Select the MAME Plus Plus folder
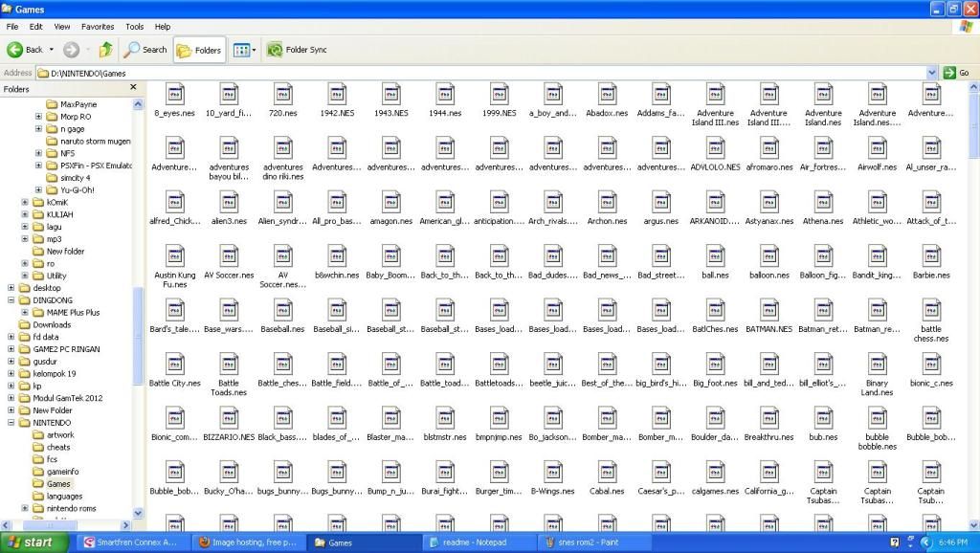The width and height of the screenshot is (980, 553). click(x=73, y=313)
